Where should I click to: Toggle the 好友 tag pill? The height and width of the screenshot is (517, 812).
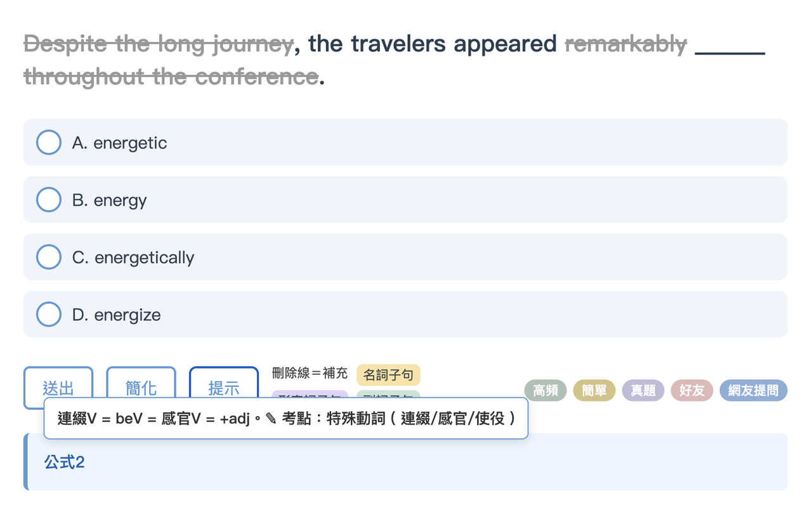point(692,390)
